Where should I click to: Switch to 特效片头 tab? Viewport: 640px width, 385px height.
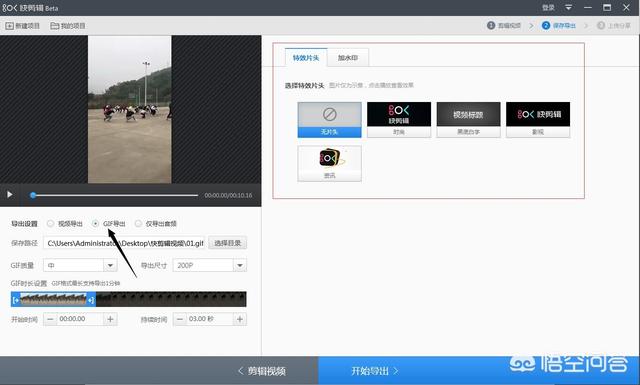(x=306, y=58)
